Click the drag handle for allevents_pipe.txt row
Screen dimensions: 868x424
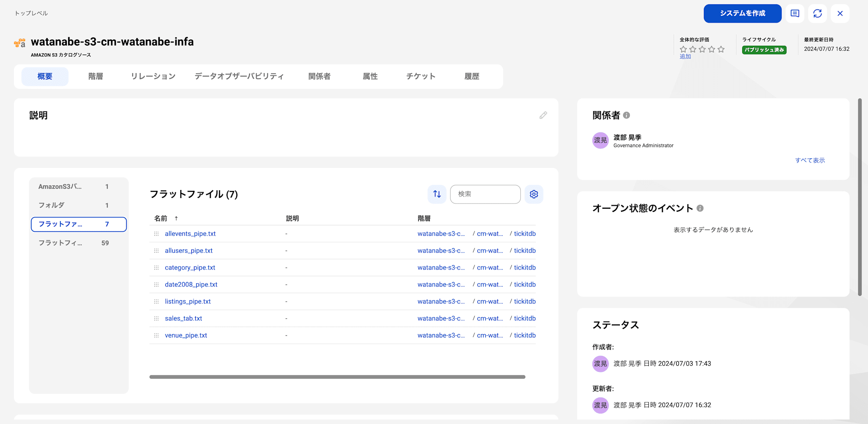156,234
